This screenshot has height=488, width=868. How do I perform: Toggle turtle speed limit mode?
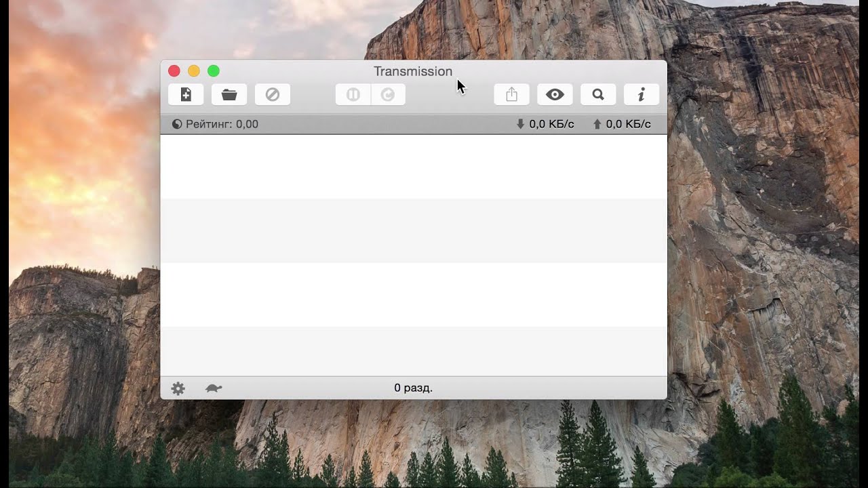pyautogui.click(x=214, y=388)
